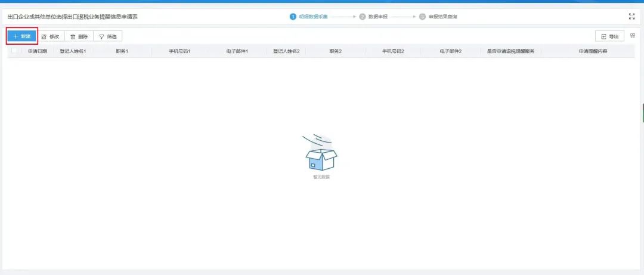Viewport: 644px width, 275px height.
Task: Click the 是否申请退税提醒服务 column header
Action: (510, 51)
